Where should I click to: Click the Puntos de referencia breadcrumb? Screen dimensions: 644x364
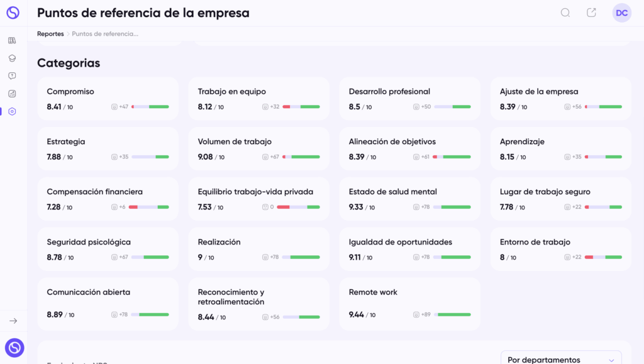(105, 34)
